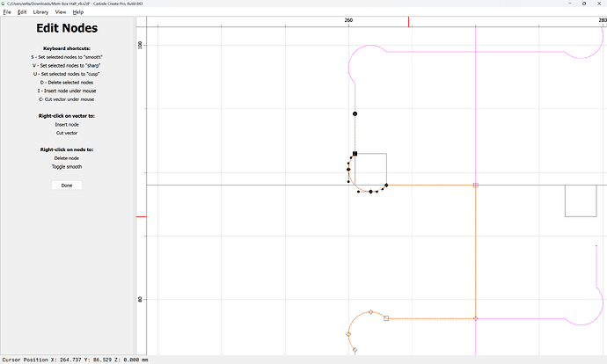Open the Help menu

tap(78, 12)
